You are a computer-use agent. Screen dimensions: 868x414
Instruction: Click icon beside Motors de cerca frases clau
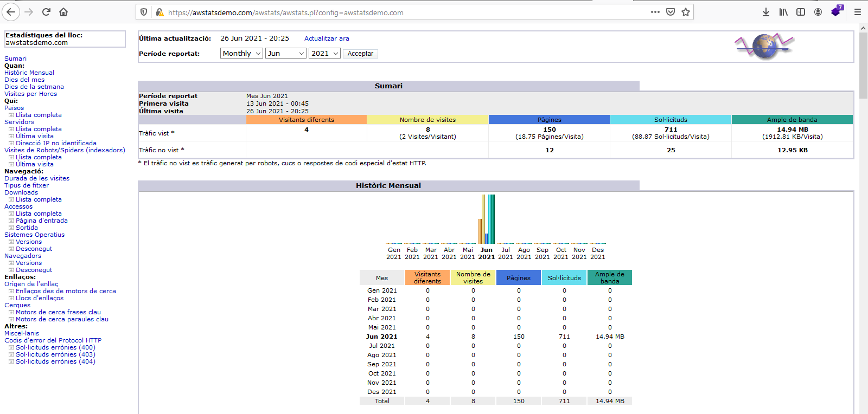11,312
